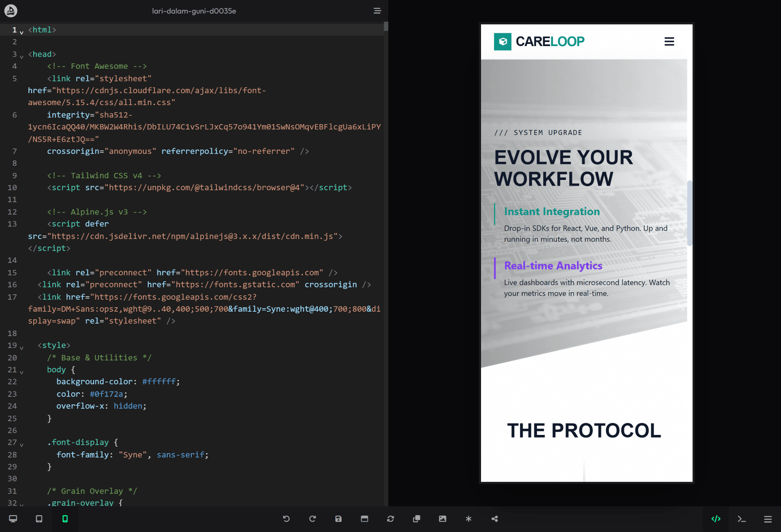This screenshot has height=532, width=781.
Task: Open the terminal console panel
Action: coord(742,519)
